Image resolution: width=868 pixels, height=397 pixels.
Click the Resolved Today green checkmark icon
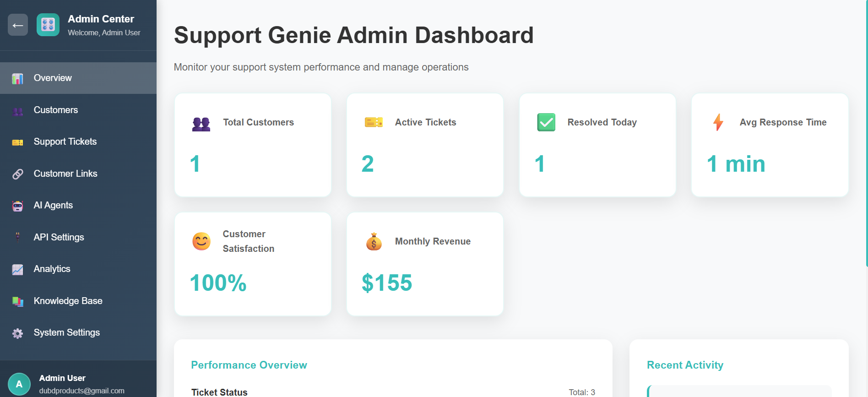point(546,122)
